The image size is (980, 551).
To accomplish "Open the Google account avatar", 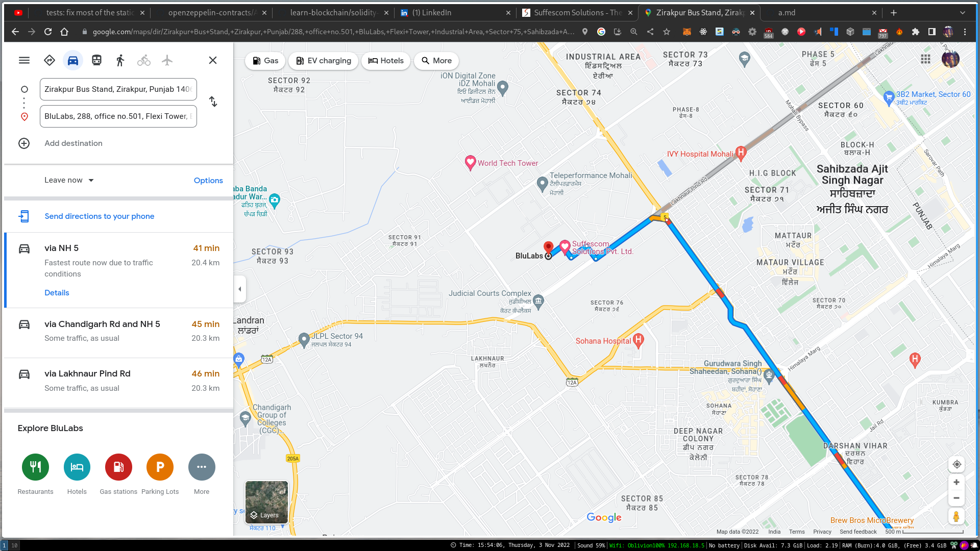I will click(950, 59).
